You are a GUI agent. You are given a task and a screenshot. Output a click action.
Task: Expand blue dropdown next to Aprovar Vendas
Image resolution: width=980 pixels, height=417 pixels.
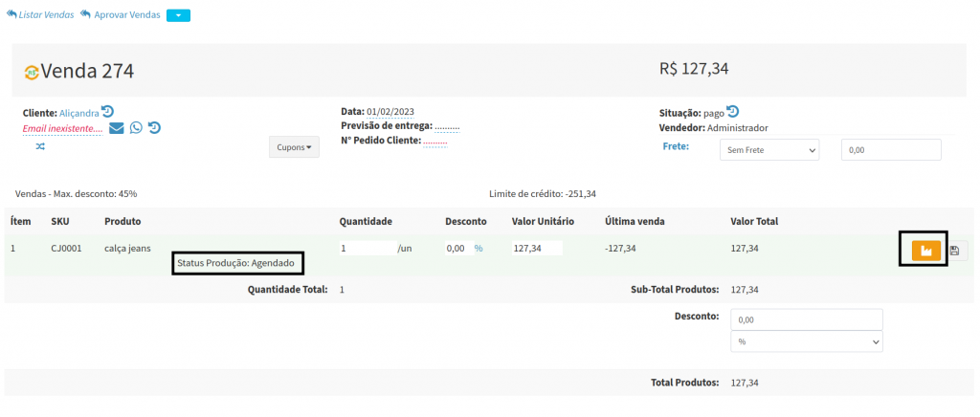pos(179,15)
